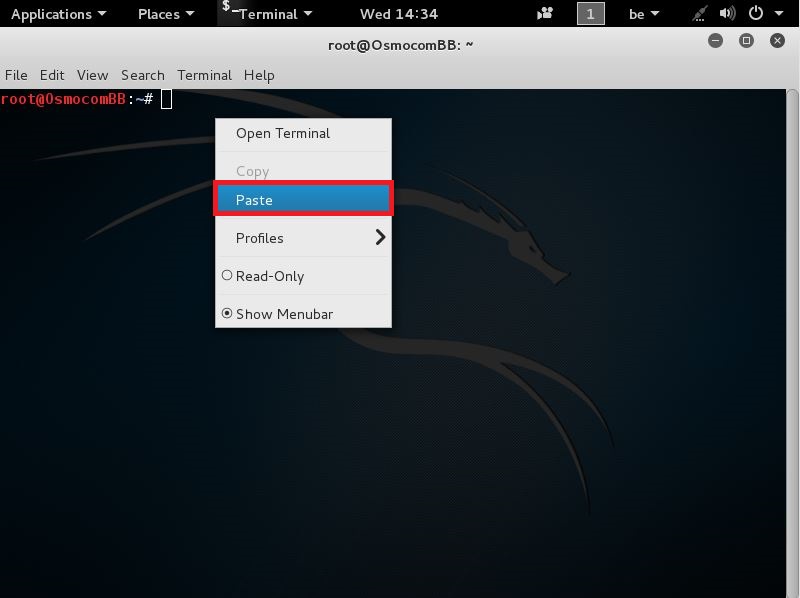Click the terminal prompt cursor

coord(166,99)
